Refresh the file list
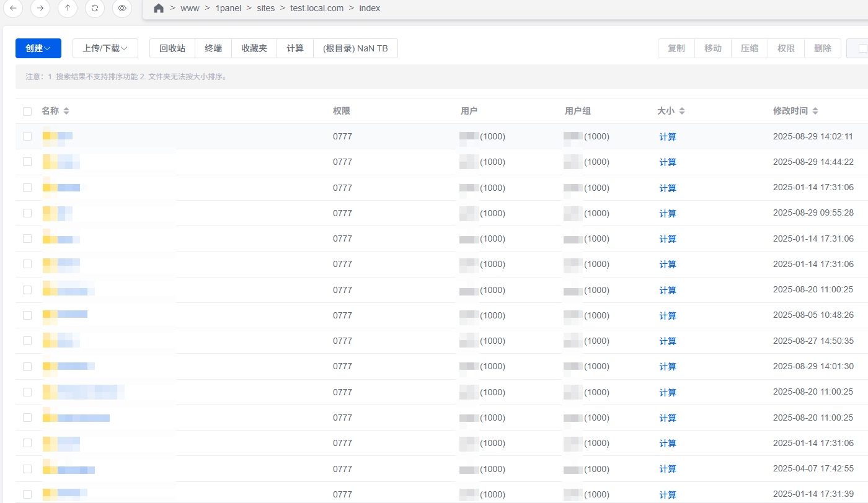This screenshot has height=503, width=868. click(x=95, y=8)
